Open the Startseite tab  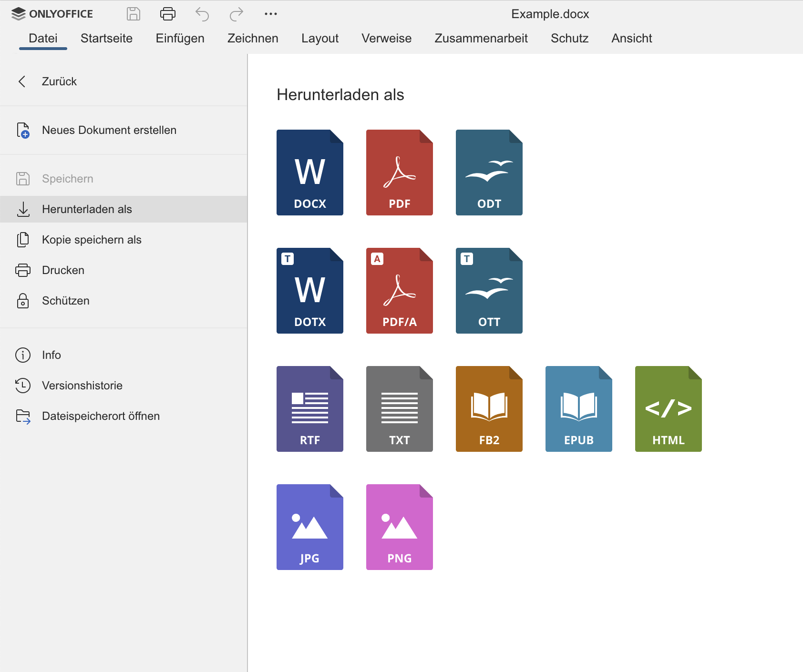click(106, 38)
